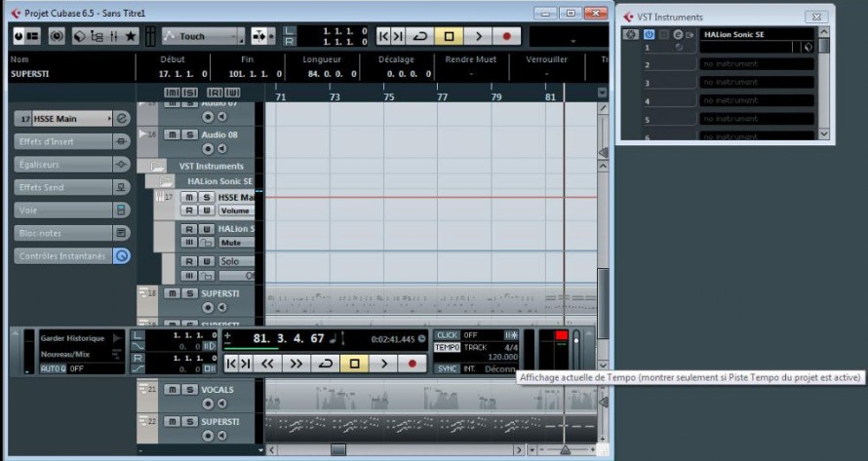Open the Volume automation parameter dropdown
Screen dimensions: 868x461
tap(236, 211)
